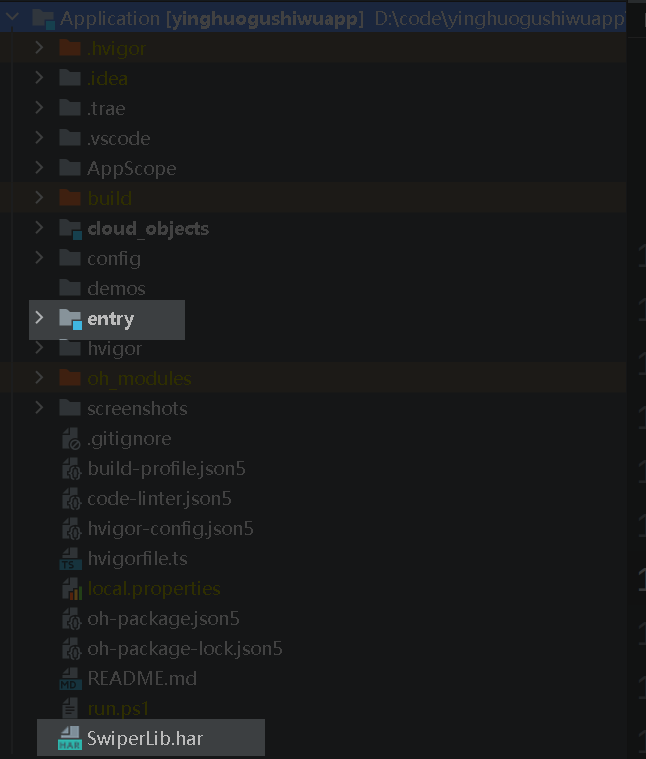Screen dimensions: 646x759
Task: Click the entry module folder icon
Action: (x=70, y=319)
